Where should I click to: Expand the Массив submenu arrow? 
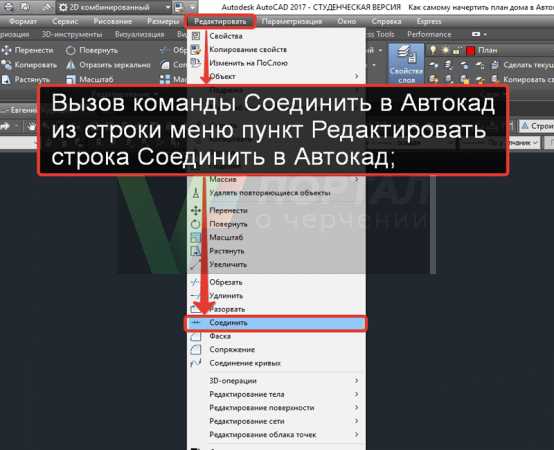coord(356,179)
